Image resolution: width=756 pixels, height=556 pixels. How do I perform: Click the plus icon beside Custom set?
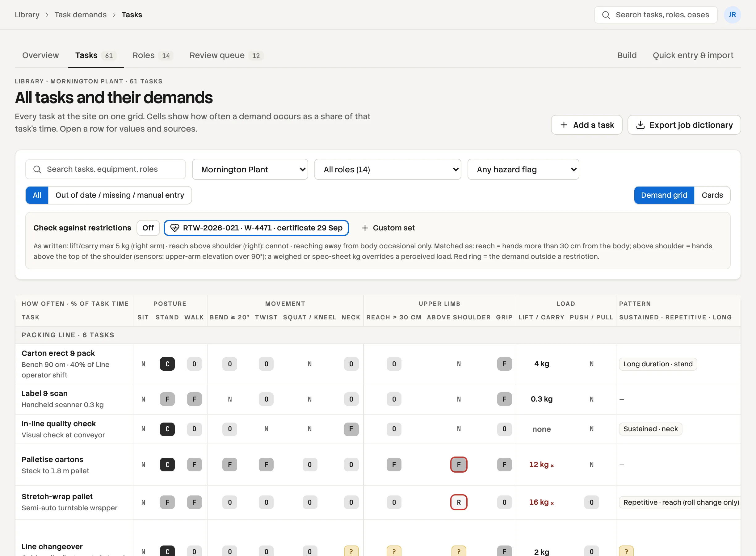click(365, 228)
